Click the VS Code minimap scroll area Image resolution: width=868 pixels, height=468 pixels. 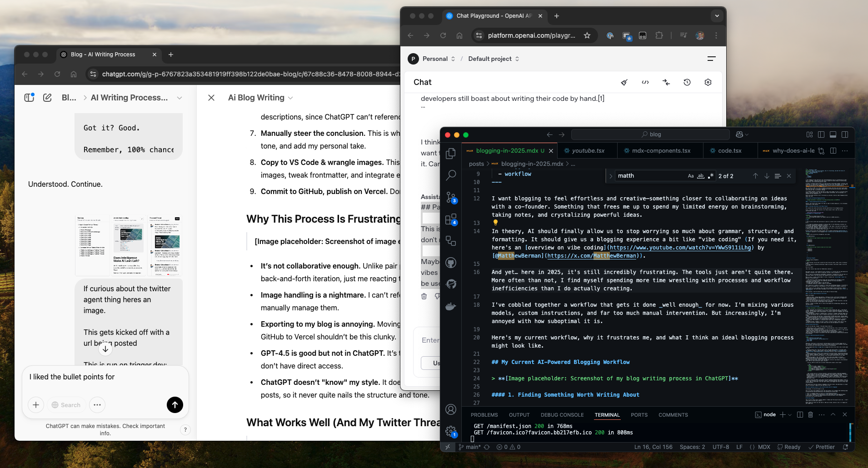click(x=826, y=286)
